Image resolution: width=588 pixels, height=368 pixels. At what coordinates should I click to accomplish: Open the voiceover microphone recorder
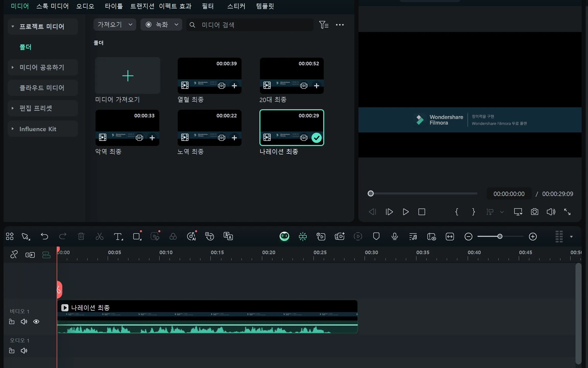(394, 237)
